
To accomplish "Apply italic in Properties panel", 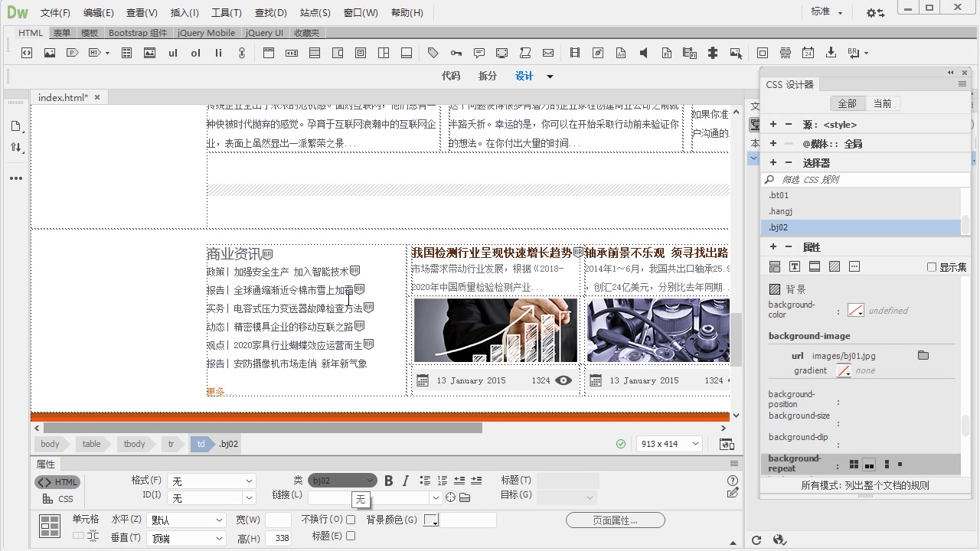I will point(406,481).
